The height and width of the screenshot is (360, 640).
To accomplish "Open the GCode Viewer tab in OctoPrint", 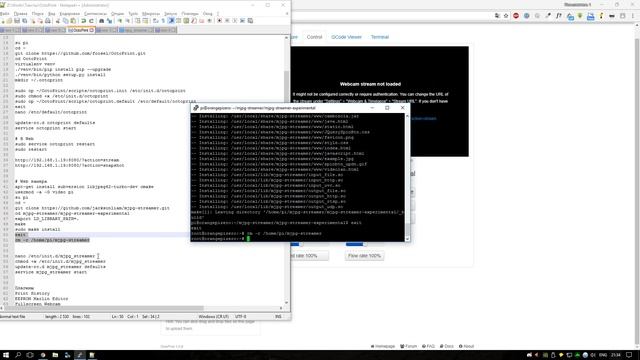I will pyautogui.click(x=346, y=37).
